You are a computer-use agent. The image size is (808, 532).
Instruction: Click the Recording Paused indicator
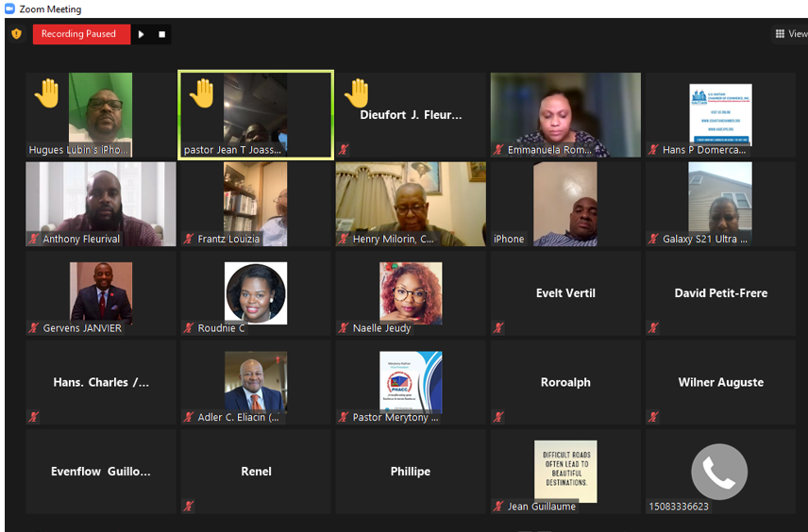tap(81, 34)
